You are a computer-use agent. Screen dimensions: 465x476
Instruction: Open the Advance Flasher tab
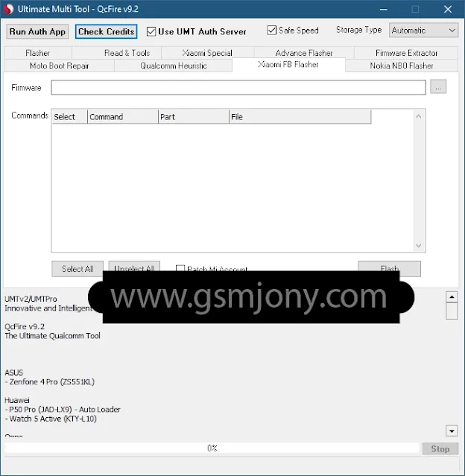pyautogui.click(x=304, y=53)
